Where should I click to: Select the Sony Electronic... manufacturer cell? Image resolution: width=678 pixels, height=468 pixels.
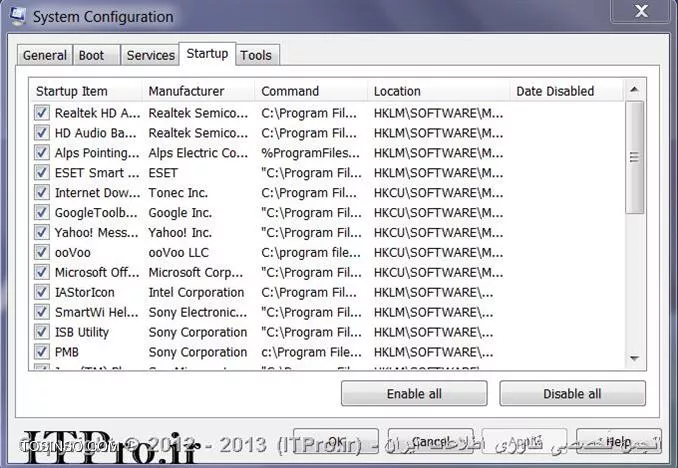click(198, 312)
